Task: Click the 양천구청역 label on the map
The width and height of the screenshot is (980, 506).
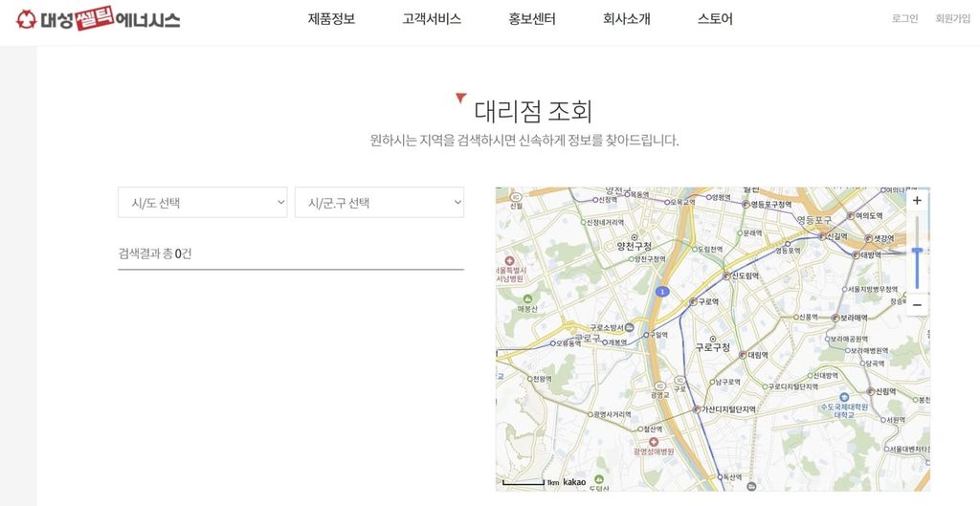Action: (650, 258)
